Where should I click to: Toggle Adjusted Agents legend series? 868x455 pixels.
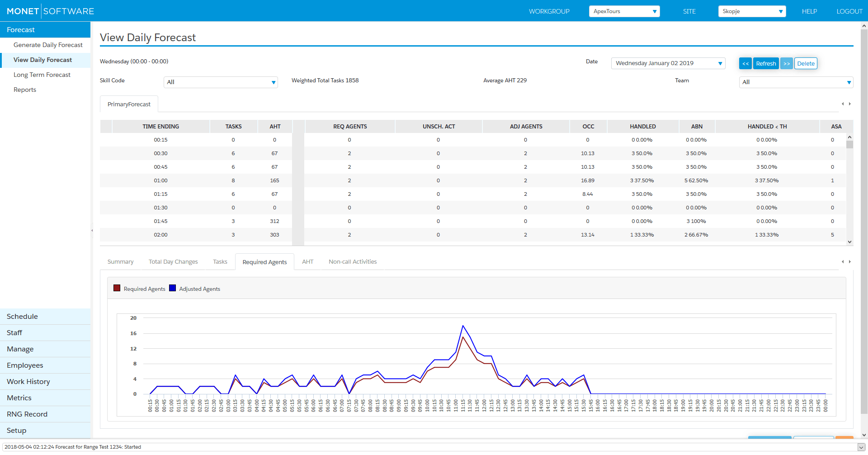coord(195,289)
